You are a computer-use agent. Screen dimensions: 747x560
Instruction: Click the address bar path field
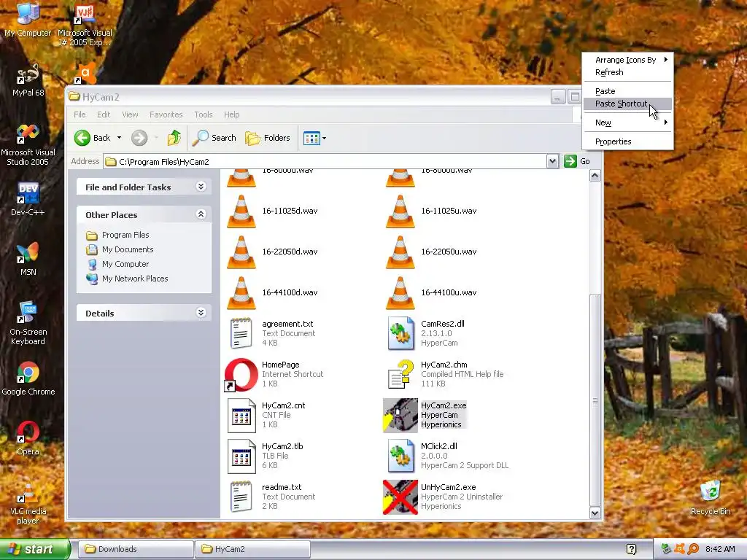[x=325, y=162]
